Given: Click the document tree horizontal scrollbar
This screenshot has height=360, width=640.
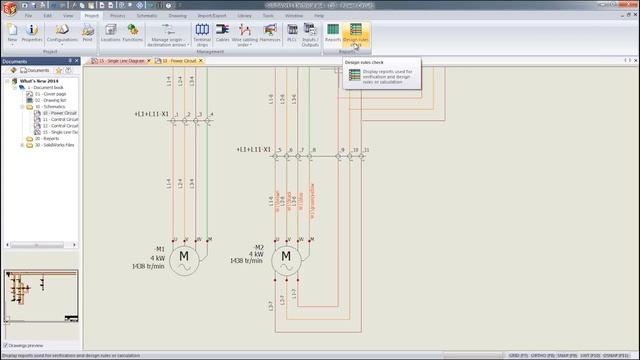Looking at the screenshot, I should click(37, 245).
